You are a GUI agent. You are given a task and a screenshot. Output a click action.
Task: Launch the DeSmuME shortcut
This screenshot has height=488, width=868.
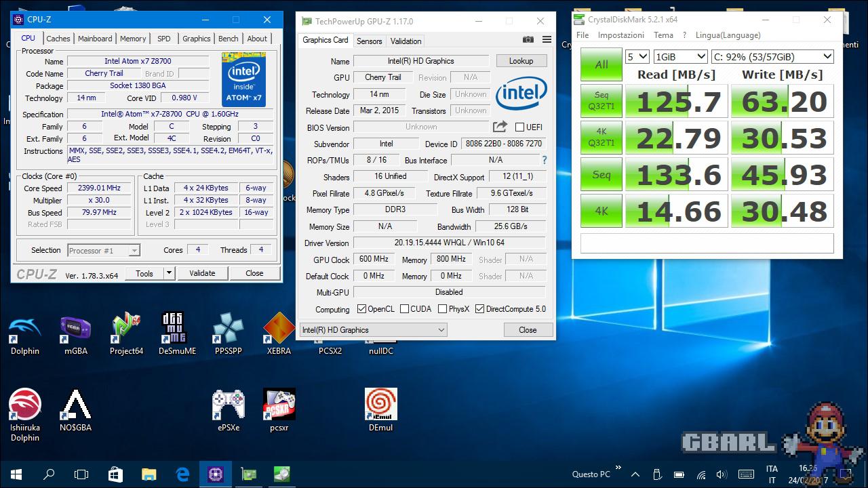(177, 333)
